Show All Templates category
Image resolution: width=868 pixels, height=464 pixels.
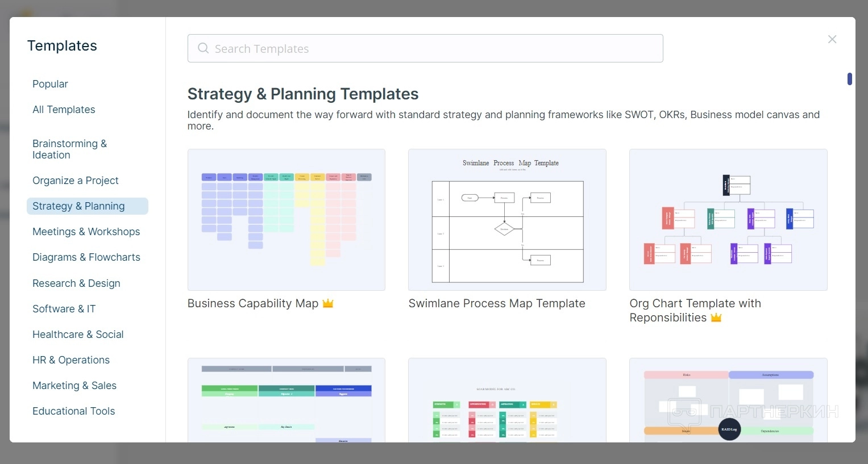click(x=64, y=110)
